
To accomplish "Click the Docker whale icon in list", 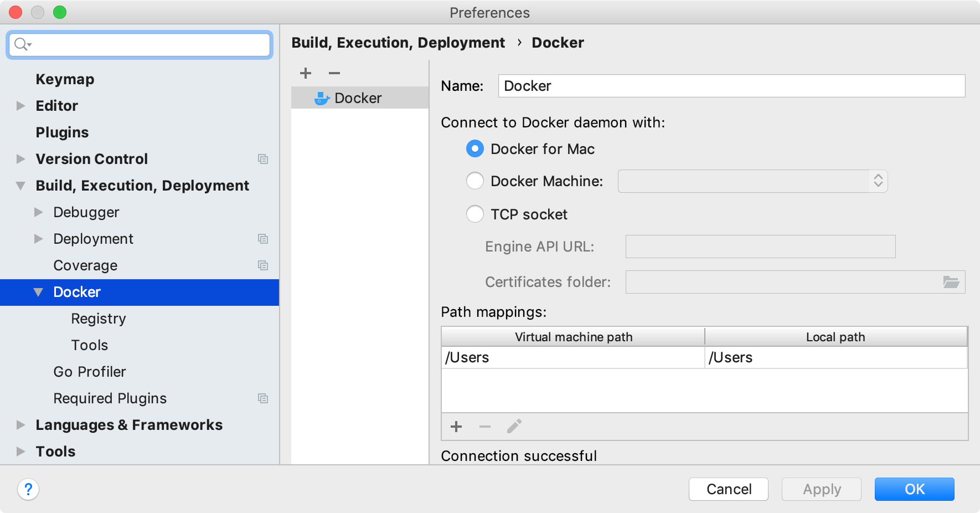I will [x=322, y=99].
